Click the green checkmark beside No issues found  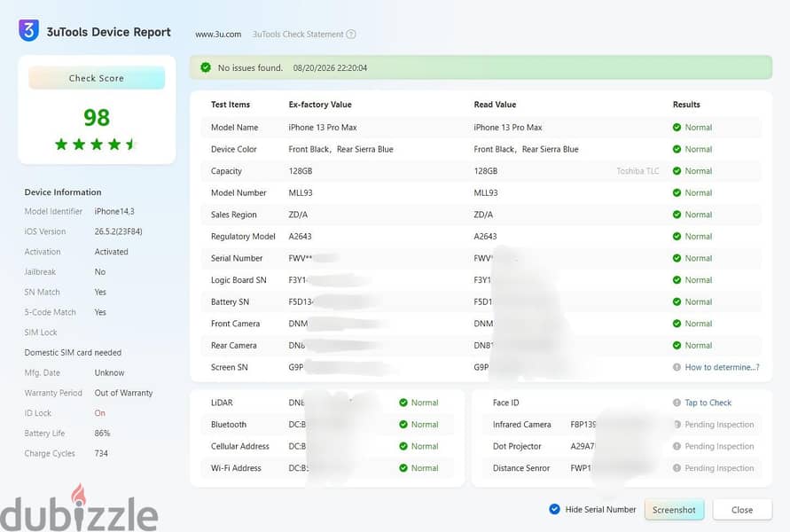point(206,67)
